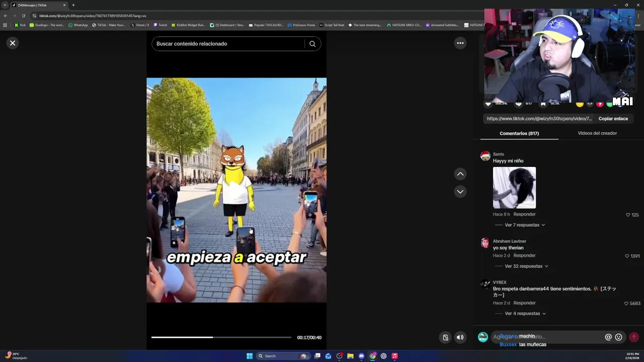Viewport: 644px width, 362px height.
Task: Open the image attached to Sants' comment
Action: pyautogui.click(x=514, y=188)
